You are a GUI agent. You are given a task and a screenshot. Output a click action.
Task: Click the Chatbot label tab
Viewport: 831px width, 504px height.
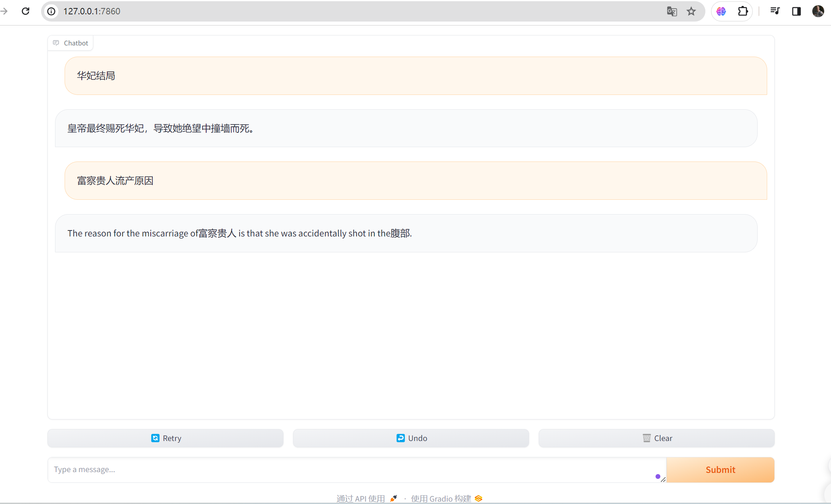[71, 43]
